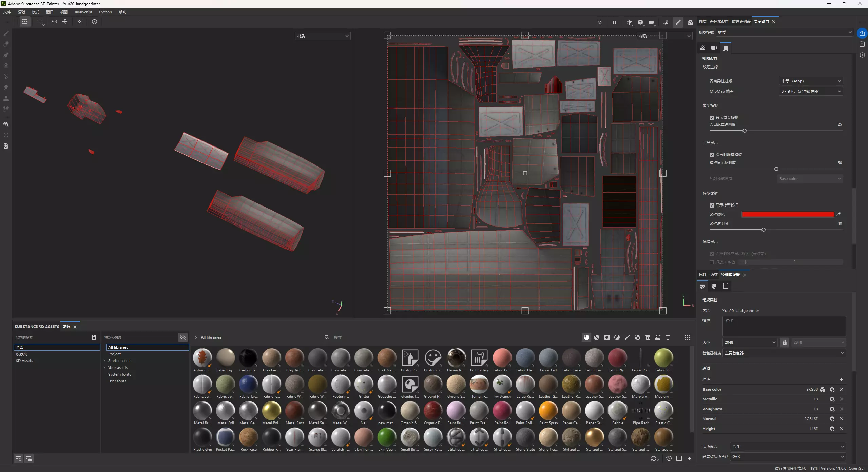Click the pause rendering icon
868x472 pixels.
[x=614, y=22]
